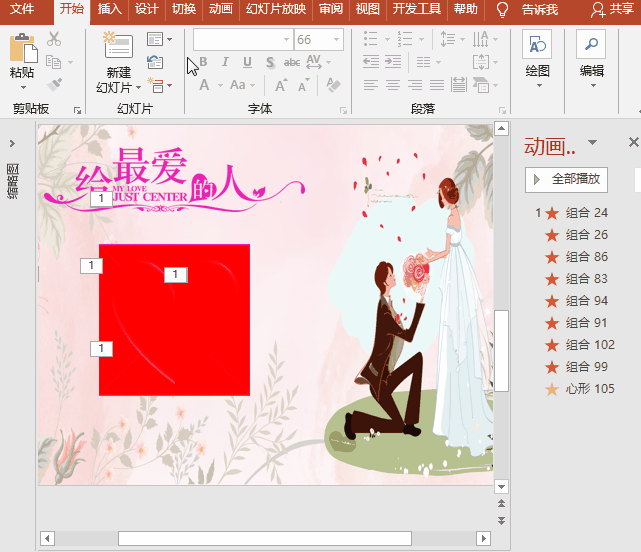The width and height of the screenshot is (641, 552).
Task: Open character spacing AV options
Action: 314,62
